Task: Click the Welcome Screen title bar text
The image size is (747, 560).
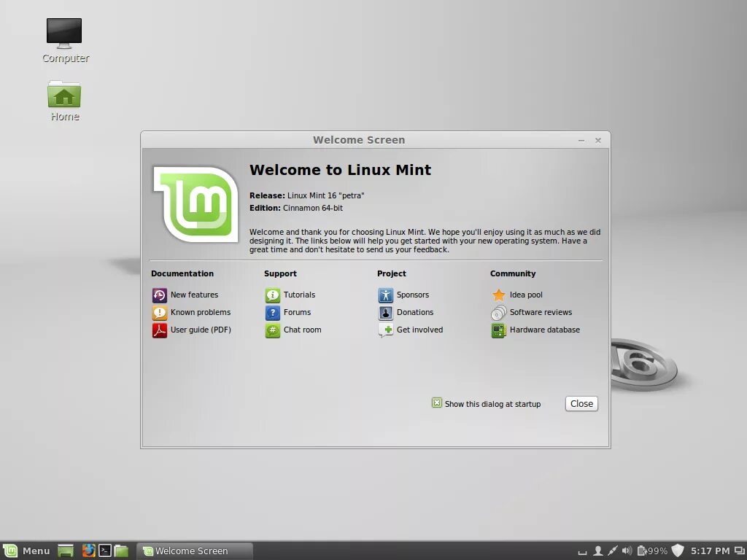Action: [x=359, y=140]
